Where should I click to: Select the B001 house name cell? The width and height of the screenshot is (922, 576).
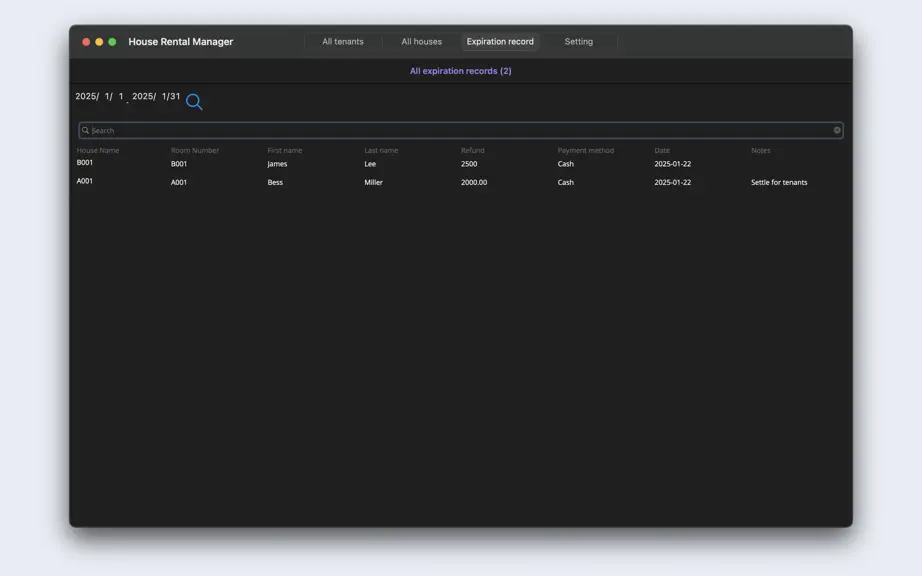click(85, 162)
